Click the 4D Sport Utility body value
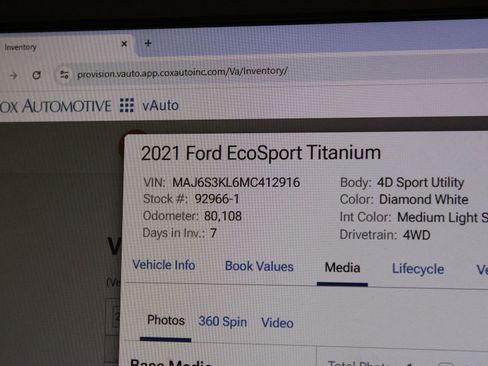Viewport: 488px width, 366px height. click(420, 183)
